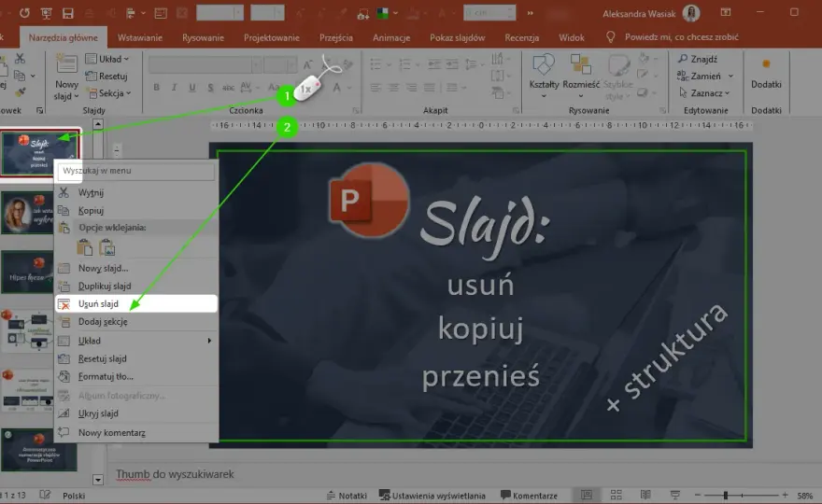Click the Wyszukaj w menu search field

coord(136,171)
